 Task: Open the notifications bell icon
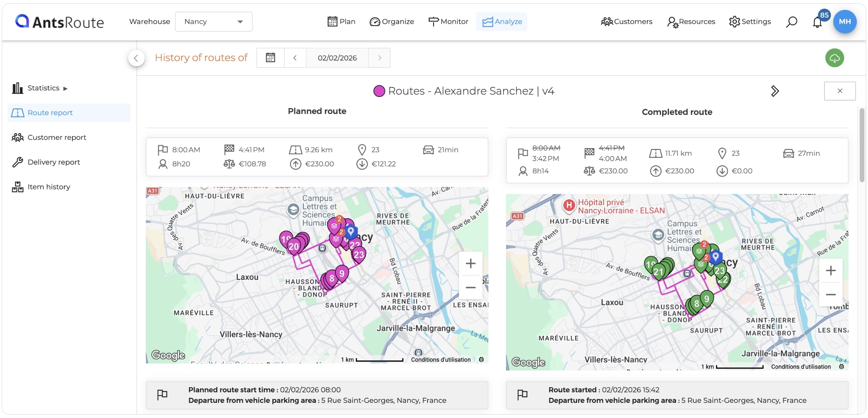tap(817, 22)
